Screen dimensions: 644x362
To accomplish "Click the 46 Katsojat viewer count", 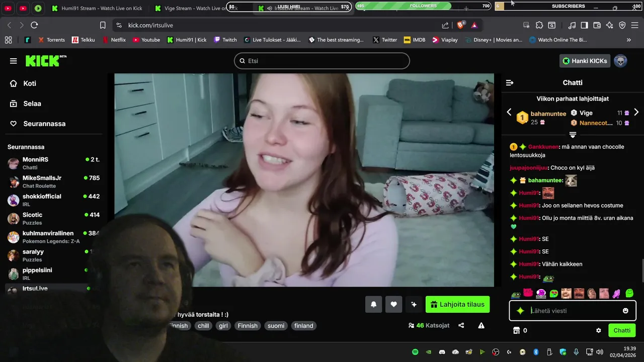I will tap(429, 326).
